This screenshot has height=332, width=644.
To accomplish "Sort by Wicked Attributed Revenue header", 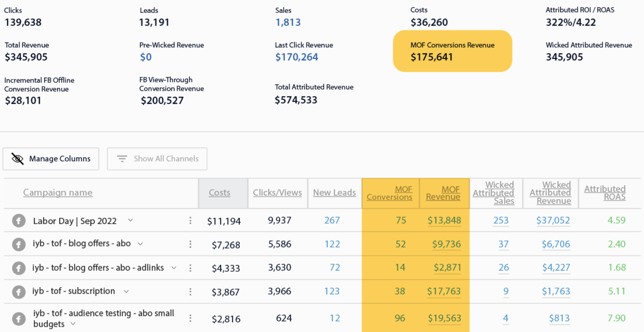I will 551,193.
